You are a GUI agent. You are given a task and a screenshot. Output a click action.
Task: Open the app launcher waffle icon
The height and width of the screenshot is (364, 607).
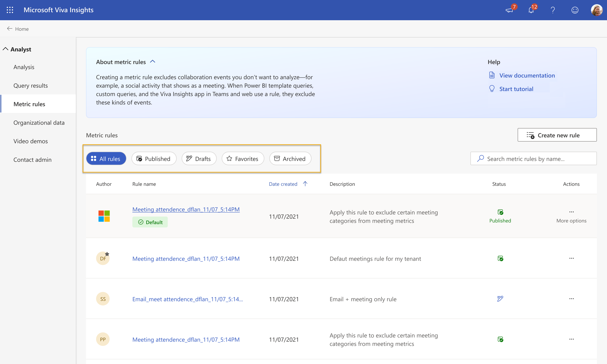(x=10, y=10)
